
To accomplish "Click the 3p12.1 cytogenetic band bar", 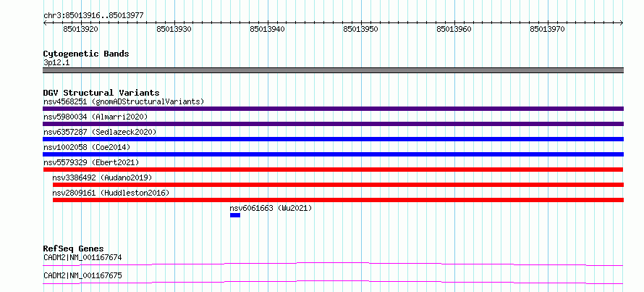I will [x=333, y=70].
